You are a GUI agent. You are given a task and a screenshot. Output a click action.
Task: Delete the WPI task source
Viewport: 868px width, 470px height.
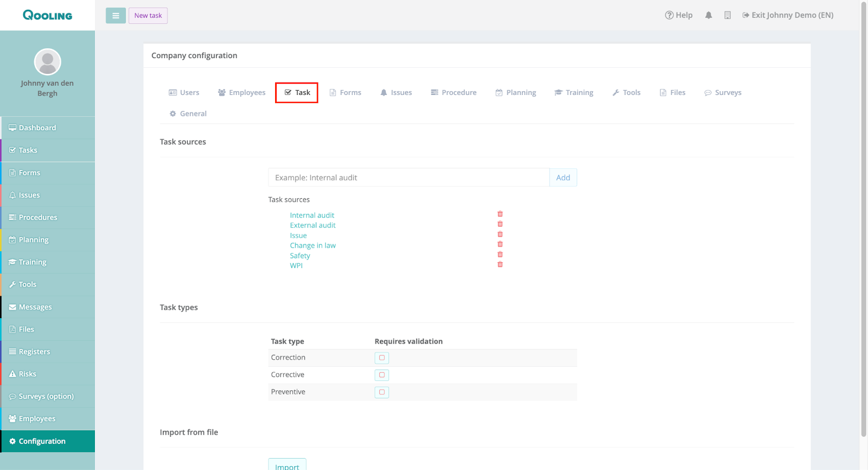pyautogui.click(x=500, y=264)
